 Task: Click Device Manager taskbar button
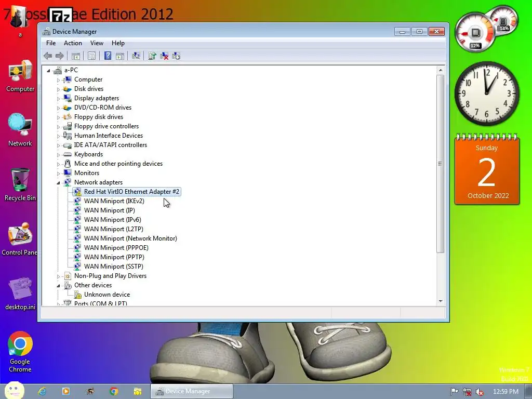coord(192,391)
